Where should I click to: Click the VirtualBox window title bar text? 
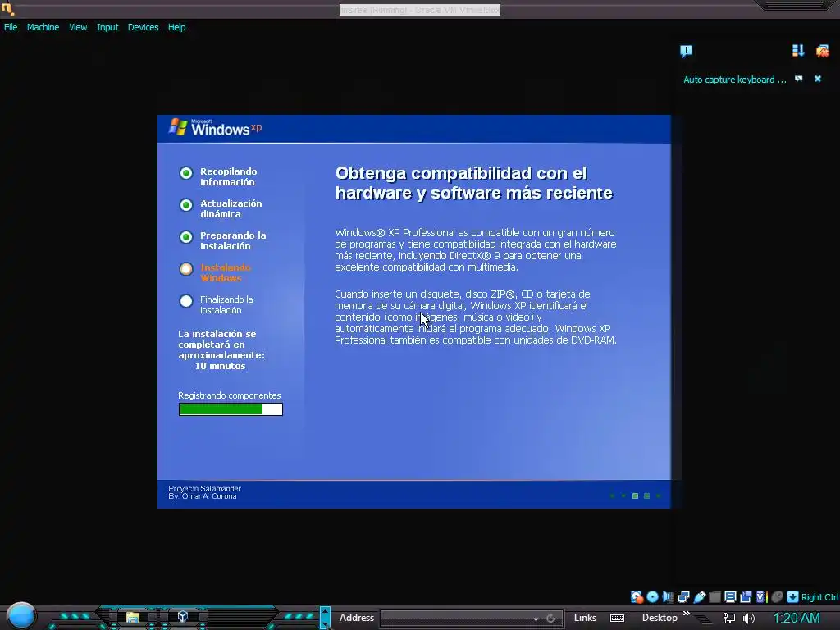tap(420, 10)
